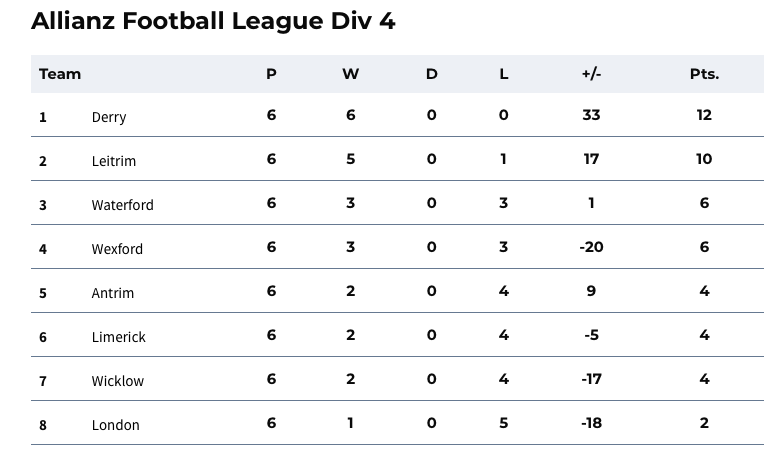
Task: Select Derry's 12 points cell
Action: click(704, 115)
